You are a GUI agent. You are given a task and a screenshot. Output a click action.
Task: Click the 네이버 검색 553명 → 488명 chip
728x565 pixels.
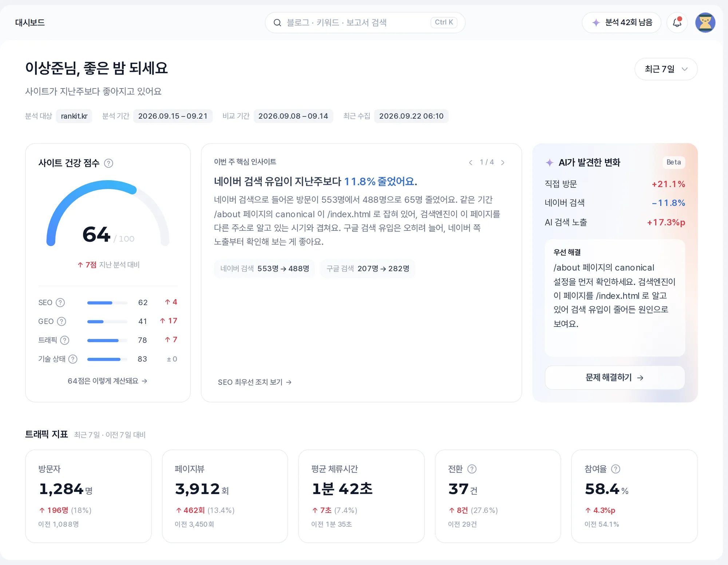tap(265, 269)
